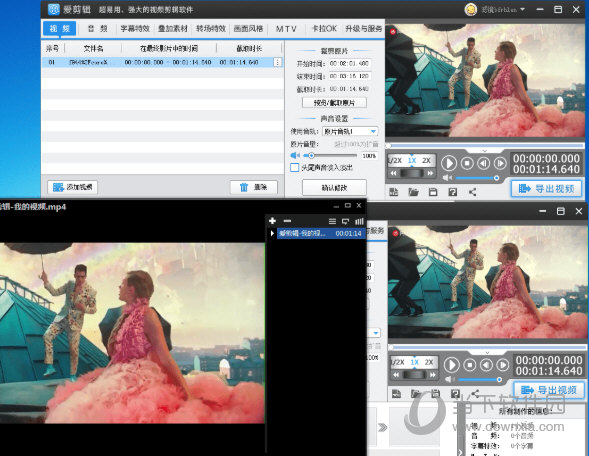Screen dimensions: 589x456
Task: Click plus icon to add file in media player
Action: coord(272,221)
